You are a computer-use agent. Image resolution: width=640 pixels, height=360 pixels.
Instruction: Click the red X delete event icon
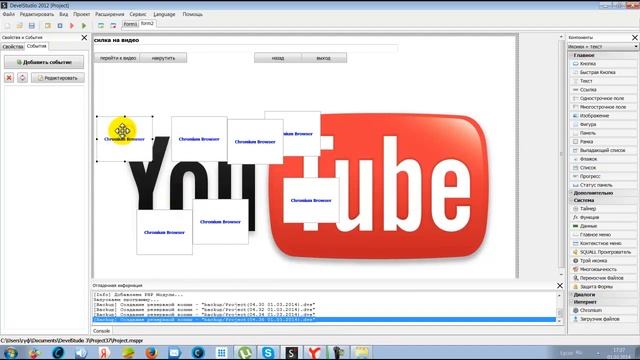pos(9,78)
